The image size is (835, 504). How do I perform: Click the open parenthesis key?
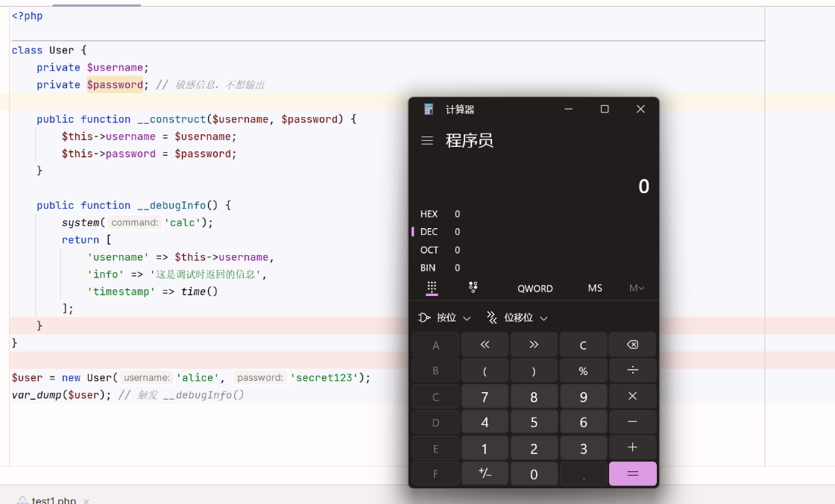[485, 371]
